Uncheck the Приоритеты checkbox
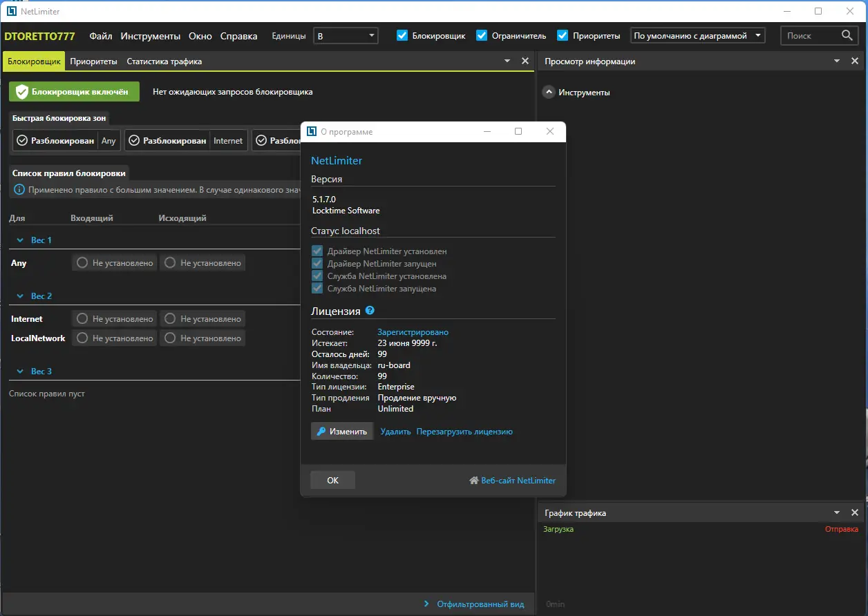Screen dimensions: 868x616 [x=563, y=35]
